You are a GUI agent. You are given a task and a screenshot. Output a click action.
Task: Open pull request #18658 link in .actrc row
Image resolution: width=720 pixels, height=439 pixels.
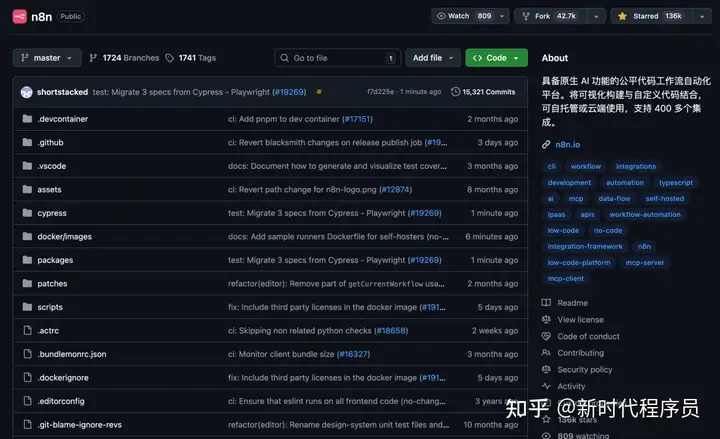click(x=391, y=331)
